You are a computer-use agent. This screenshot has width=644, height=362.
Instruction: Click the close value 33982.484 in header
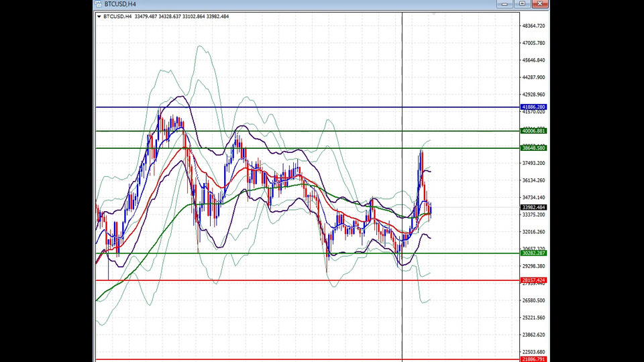(217, 16)
